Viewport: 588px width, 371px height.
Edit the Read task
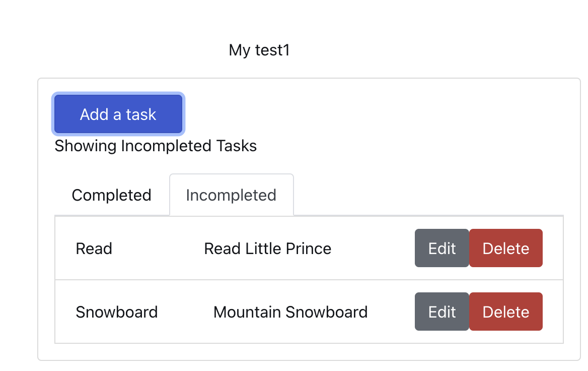pyautogui.click(x=442, y=249)
